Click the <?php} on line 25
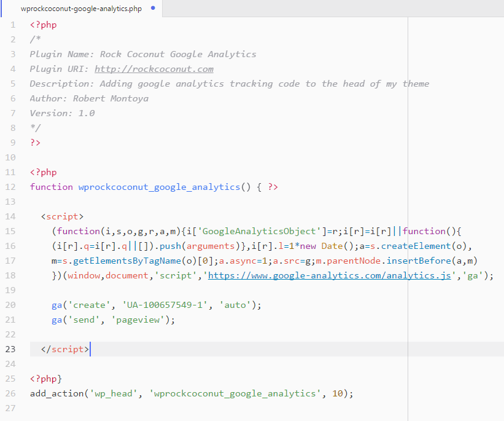The image size is (504, 421). [46, 379]
